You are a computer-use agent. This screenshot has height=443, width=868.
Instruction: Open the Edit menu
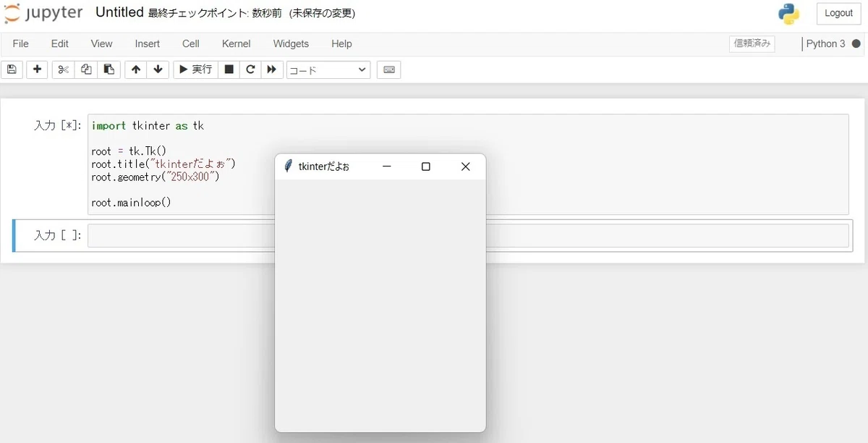coord(60,44)
